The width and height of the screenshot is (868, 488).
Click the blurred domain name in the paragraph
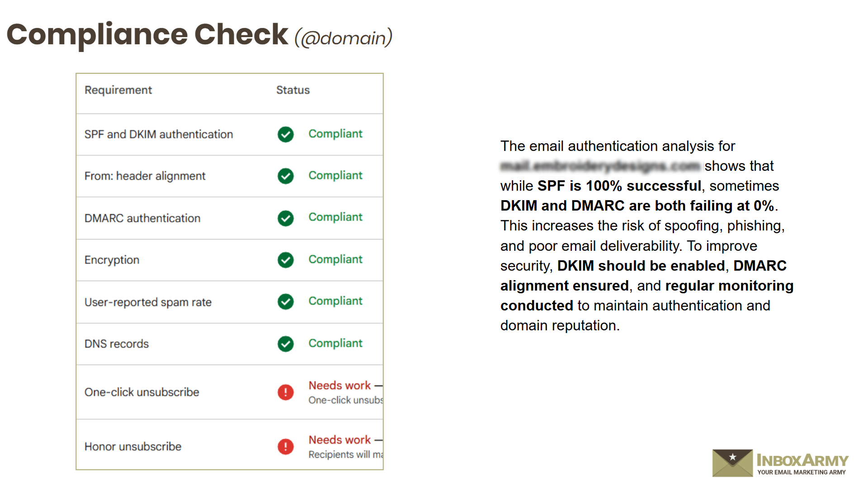tap(600, 166)
